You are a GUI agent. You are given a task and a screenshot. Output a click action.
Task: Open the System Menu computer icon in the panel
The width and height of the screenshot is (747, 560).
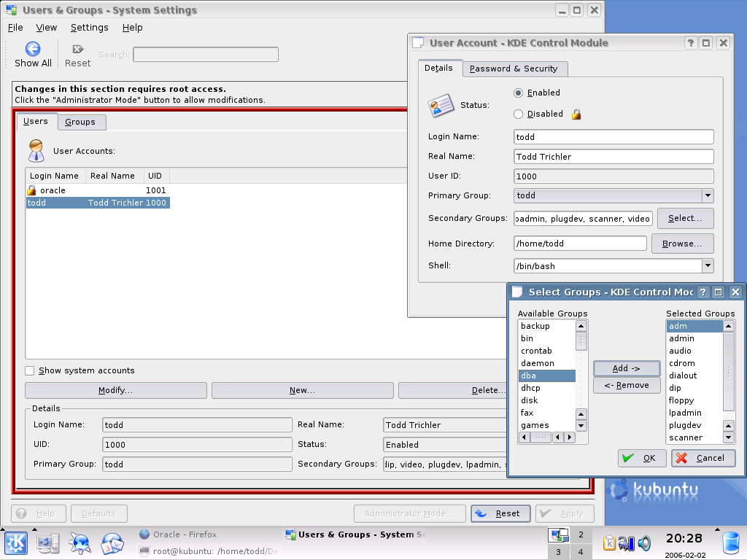47,543
